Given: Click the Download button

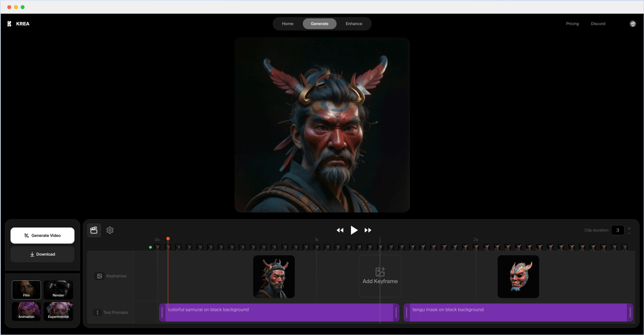Looking at the screenshot, I should click(43, 254).
